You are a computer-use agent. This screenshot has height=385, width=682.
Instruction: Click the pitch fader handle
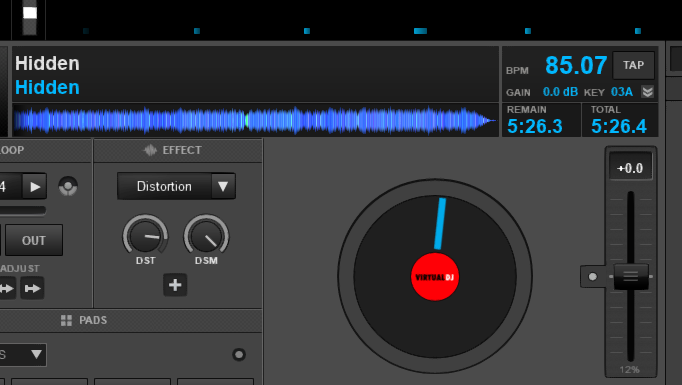click(631, 276)
